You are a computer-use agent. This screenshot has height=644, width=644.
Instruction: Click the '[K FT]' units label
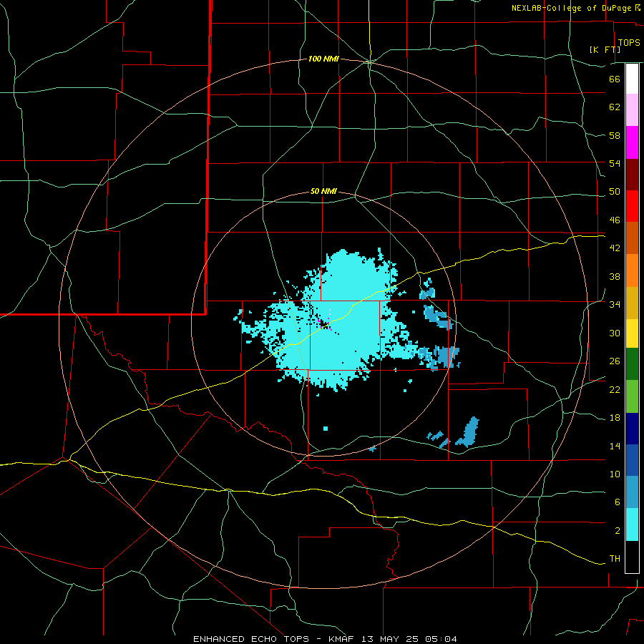pos(605,49)
